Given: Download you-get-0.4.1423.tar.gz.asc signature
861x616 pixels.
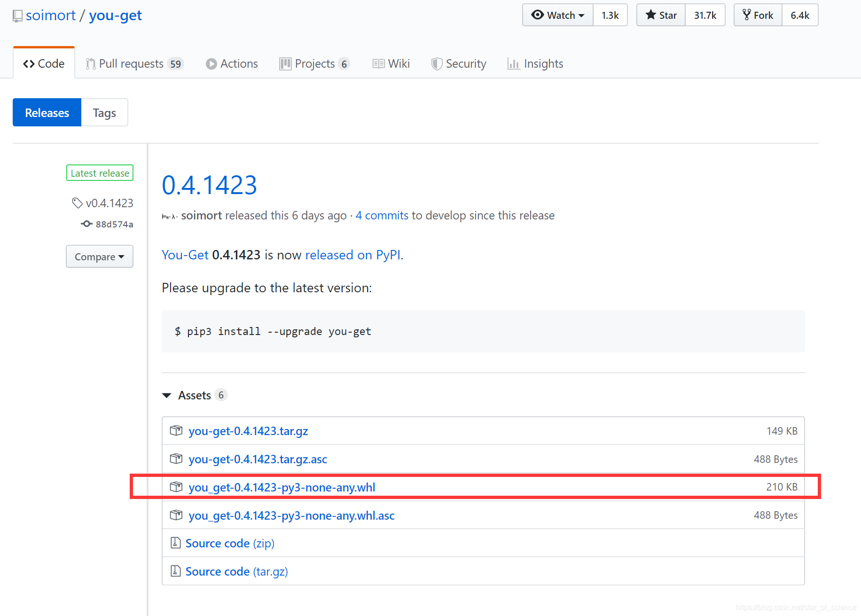Looking at the screenshot, I should click(x=258, y=459).
